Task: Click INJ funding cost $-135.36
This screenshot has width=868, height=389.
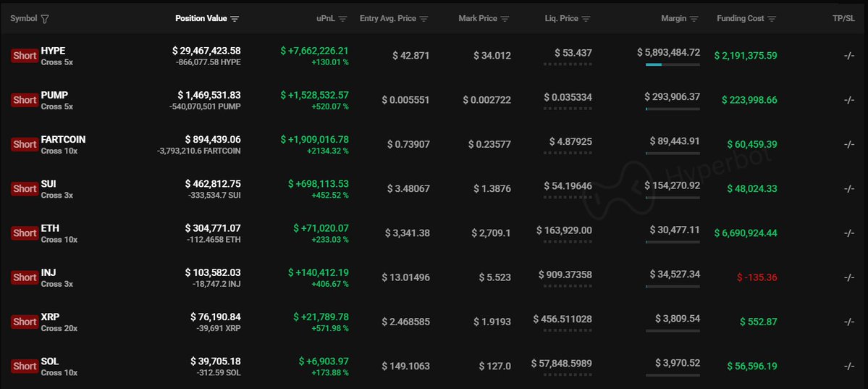Action: [757, 277]
